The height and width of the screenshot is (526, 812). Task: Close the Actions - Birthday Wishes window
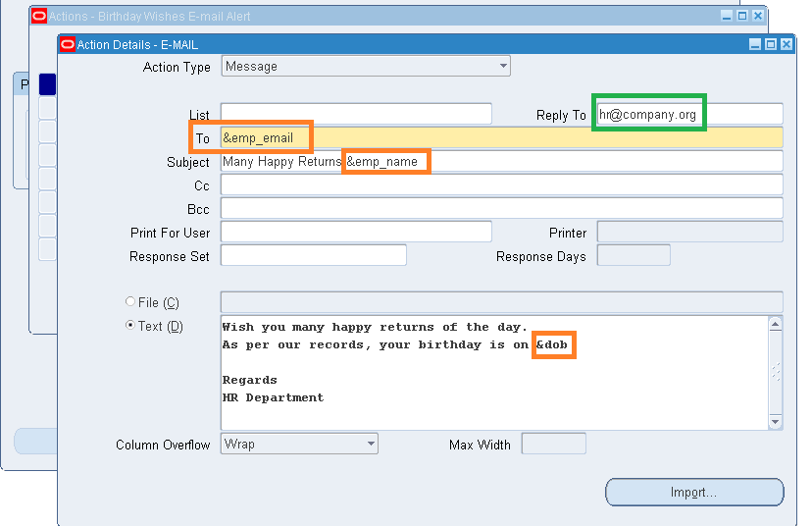[758, 16]
